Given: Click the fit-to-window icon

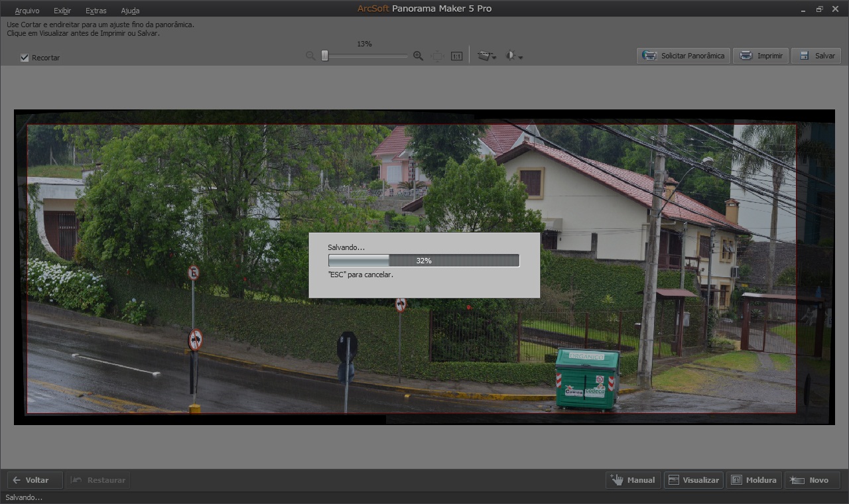Looking at the screenshot, I should 437,56.
